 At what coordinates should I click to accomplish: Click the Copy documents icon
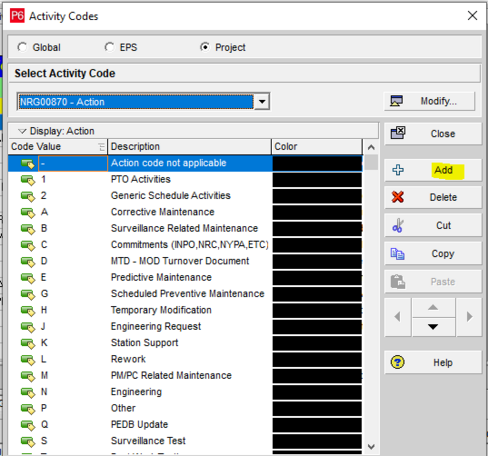398,254
